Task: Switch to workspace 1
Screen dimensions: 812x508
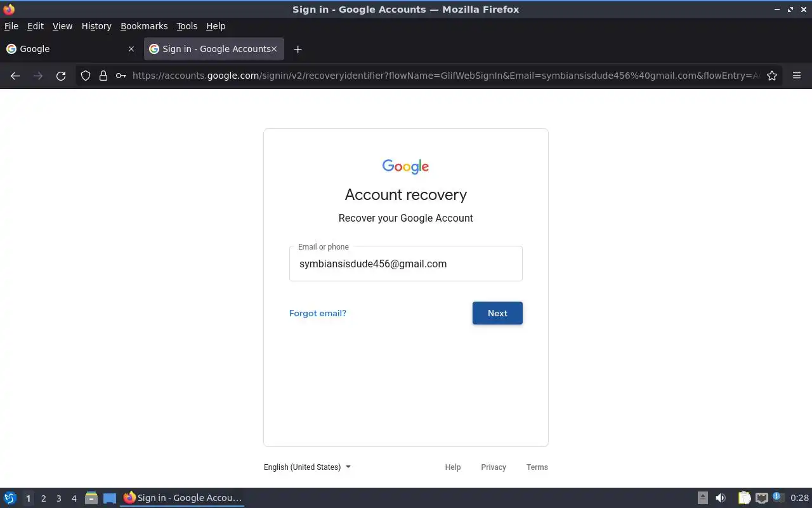Action: tap(28, 498)
